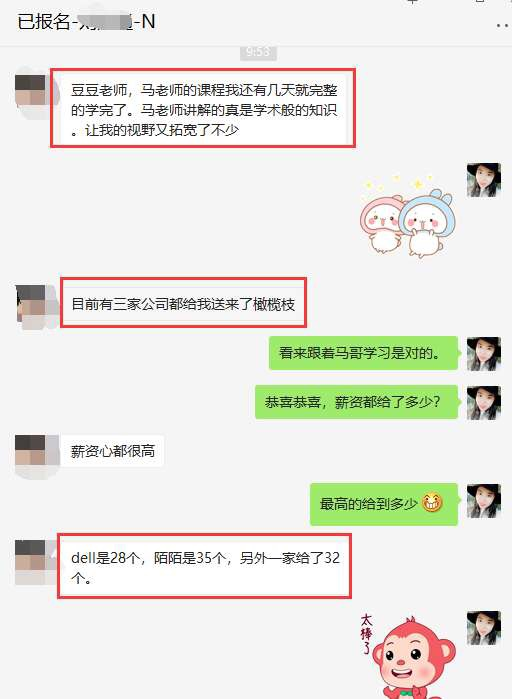Click the red monkey 太棒了 sticker
The image size is (512, 699).
[408, 655]
